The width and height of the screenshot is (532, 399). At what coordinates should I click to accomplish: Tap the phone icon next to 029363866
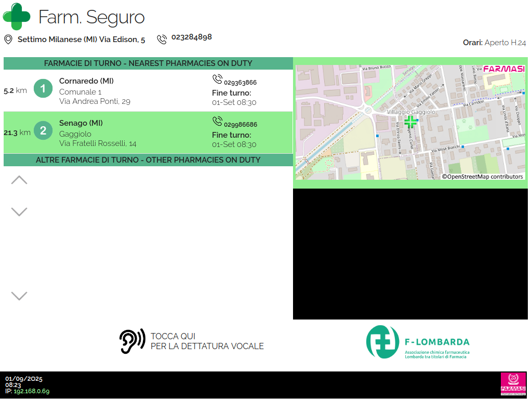point(217,79)
